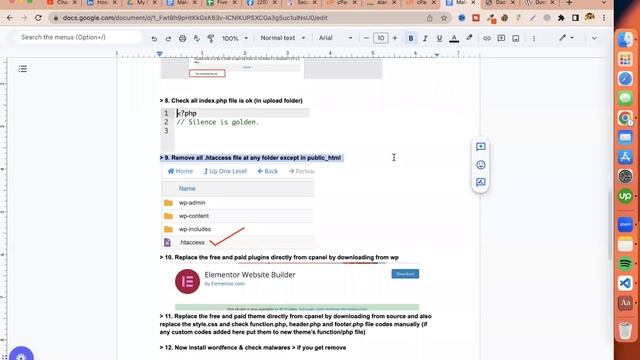Toggle italic formatting
This screenshot has width=640, height=360.
pos(425,38)
